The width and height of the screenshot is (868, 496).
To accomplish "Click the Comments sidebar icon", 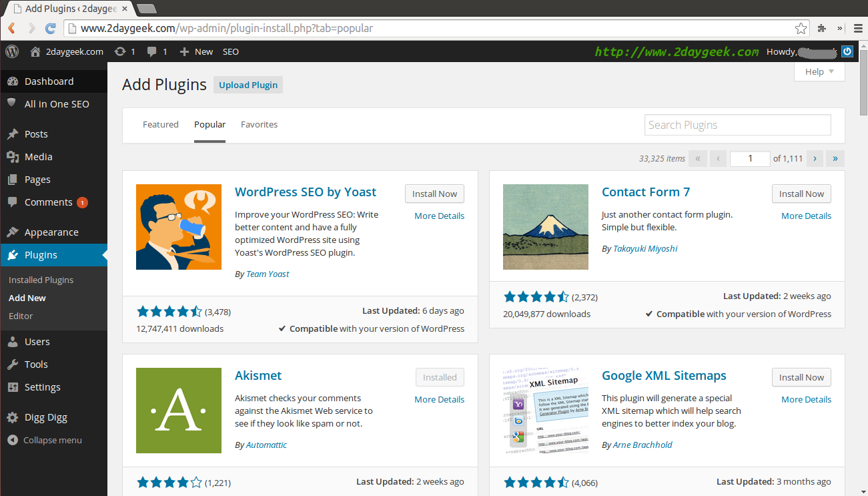I will [13, 202].
